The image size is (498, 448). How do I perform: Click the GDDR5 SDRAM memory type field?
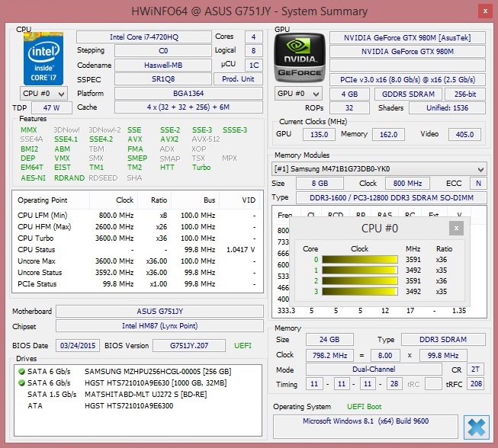tap(408, 94)
